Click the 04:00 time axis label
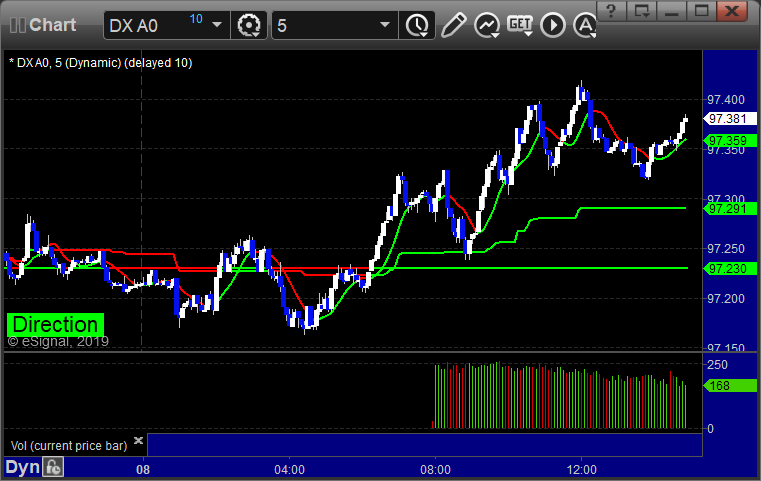 [x=290, y=470]
